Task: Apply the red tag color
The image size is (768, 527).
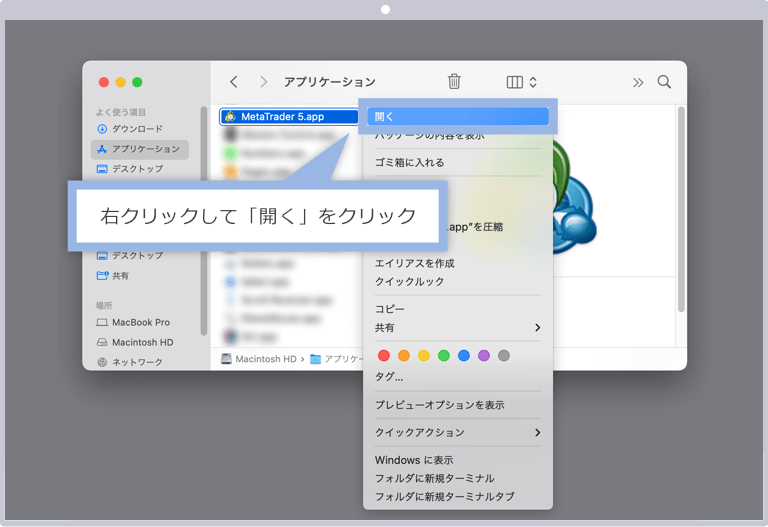Action: tap(384, 356)
